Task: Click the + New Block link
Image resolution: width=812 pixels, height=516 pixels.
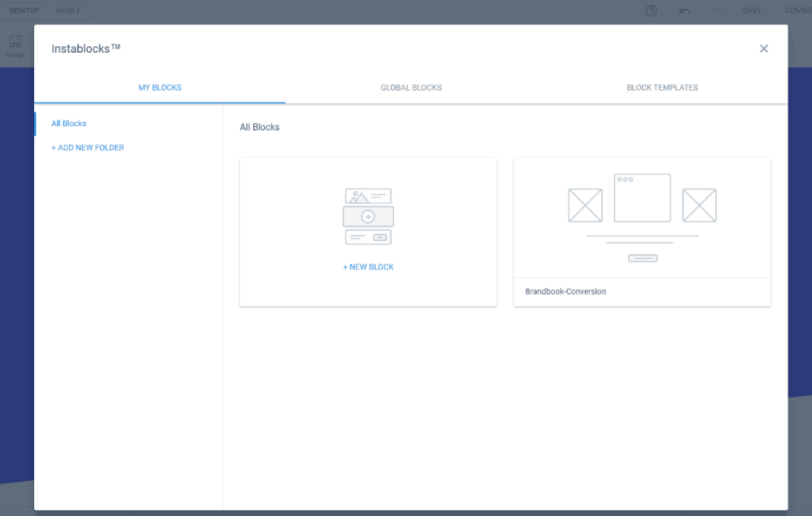Action: click(369, 267)
